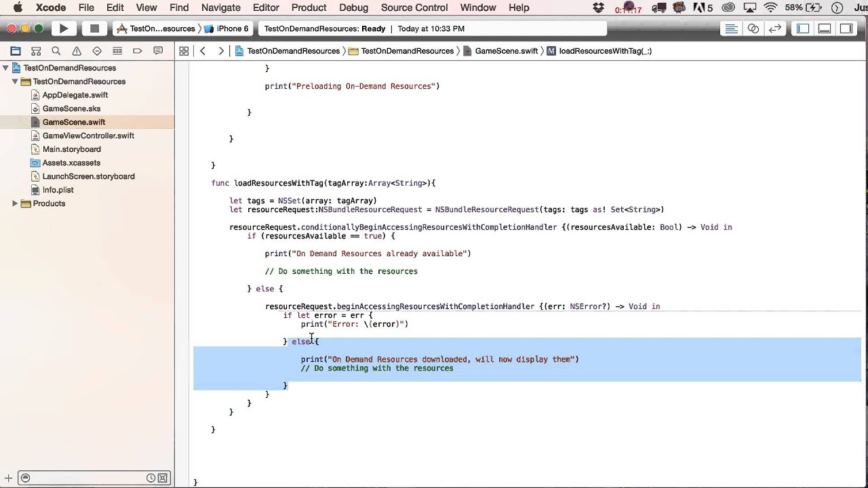Switch to the Assistant editor
The height and width of the screenshot is (488, 868).
pyautogui.click(x=753, y=28)
